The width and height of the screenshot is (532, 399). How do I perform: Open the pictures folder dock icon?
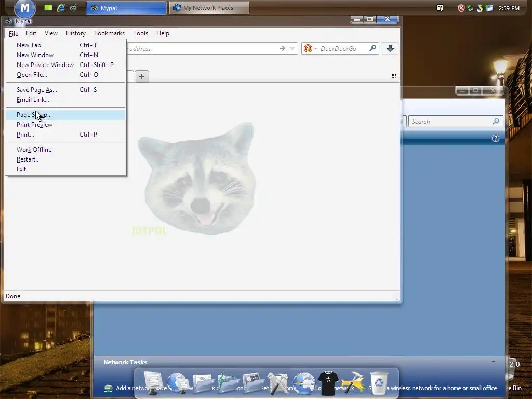[253, 383]
